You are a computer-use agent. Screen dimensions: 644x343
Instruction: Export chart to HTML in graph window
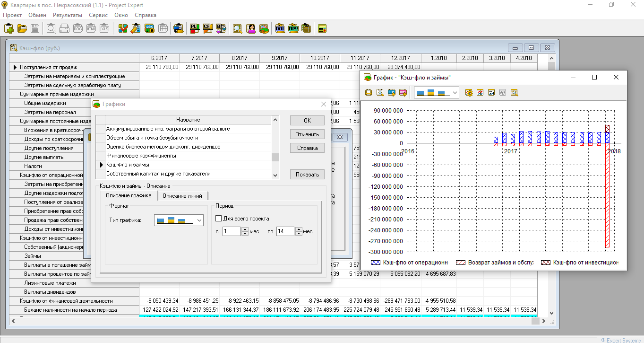(x=403, y=92)
